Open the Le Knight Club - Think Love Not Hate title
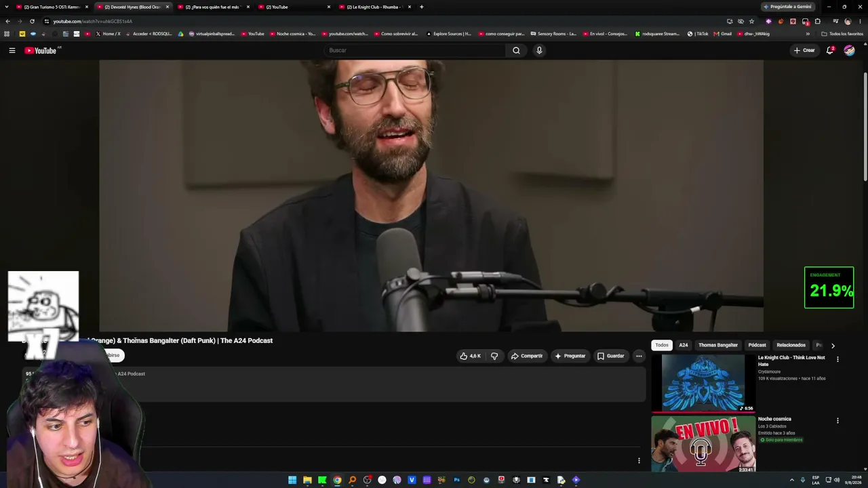 coord(791,361)
